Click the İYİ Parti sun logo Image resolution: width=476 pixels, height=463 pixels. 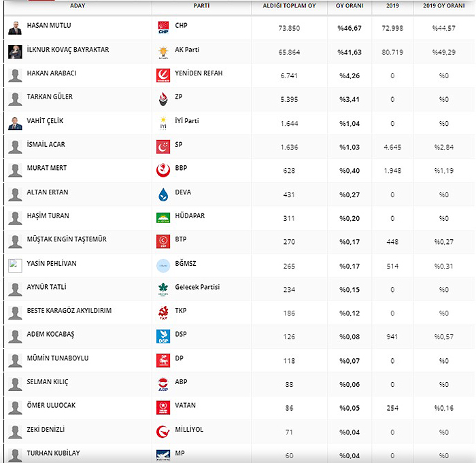click(163, 123)
